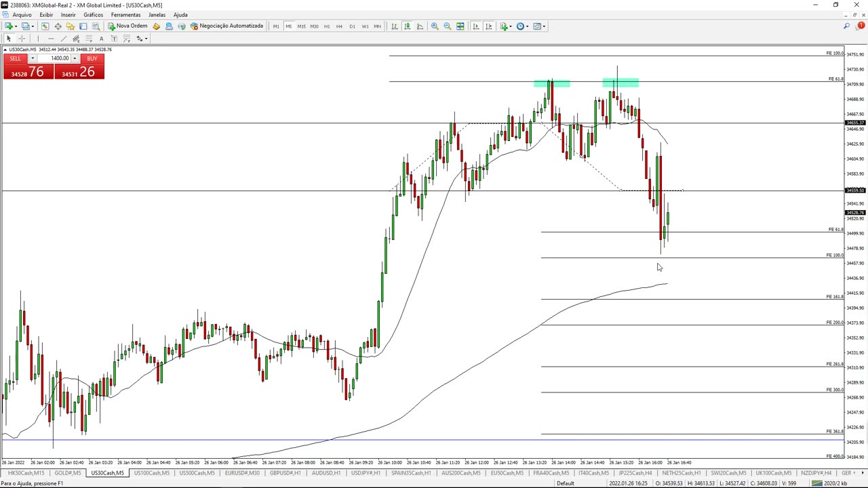The width and height of the screenshot is (868, 488).
Task: Click the Nova Ordem button
Action: coord(127,26)
